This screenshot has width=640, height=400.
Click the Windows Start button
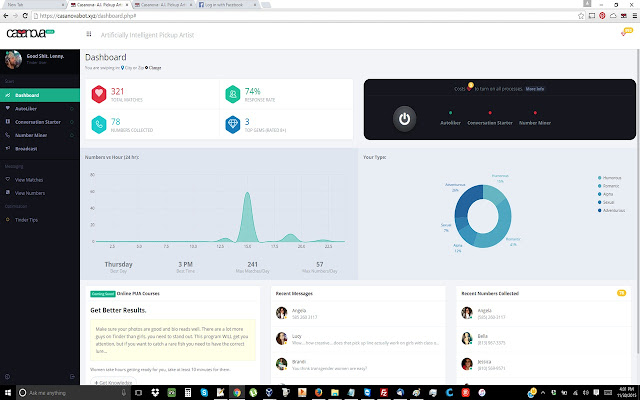click(7, 393)
